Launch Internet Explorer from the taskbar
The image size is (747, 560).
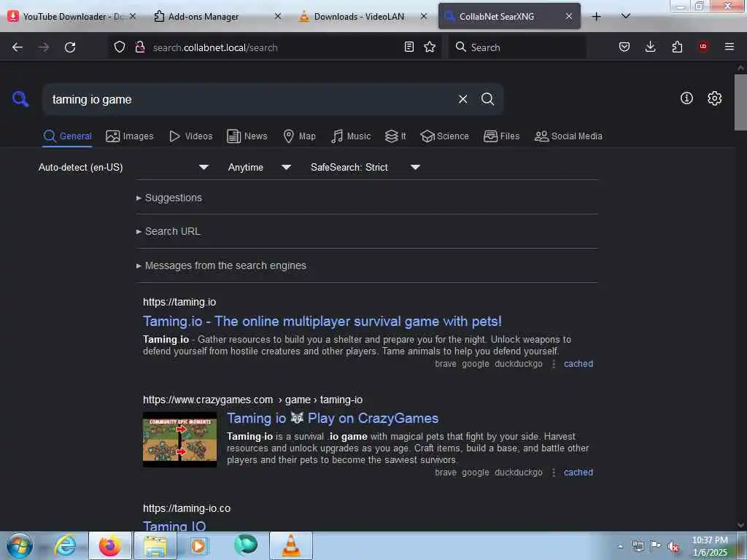coord(65,545)
